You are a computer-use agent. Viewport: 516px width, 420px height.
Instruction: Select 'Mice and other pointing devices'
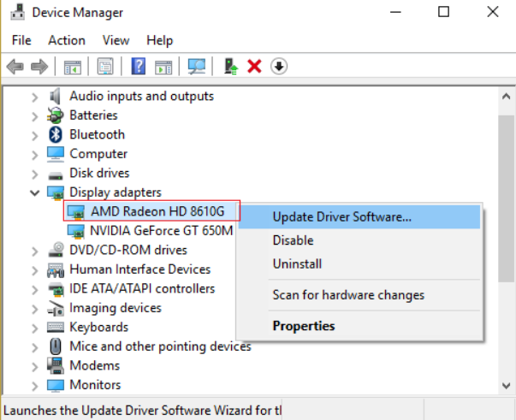(x=160, y=346)
